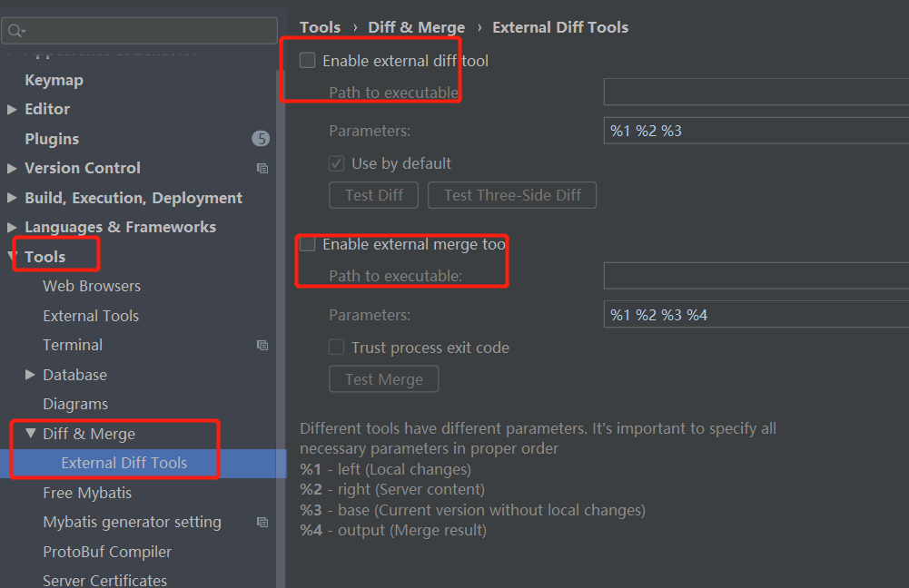Select External Tools in settings tree
This screenshot has height=588, width=909.
click(x=91, y=316)
